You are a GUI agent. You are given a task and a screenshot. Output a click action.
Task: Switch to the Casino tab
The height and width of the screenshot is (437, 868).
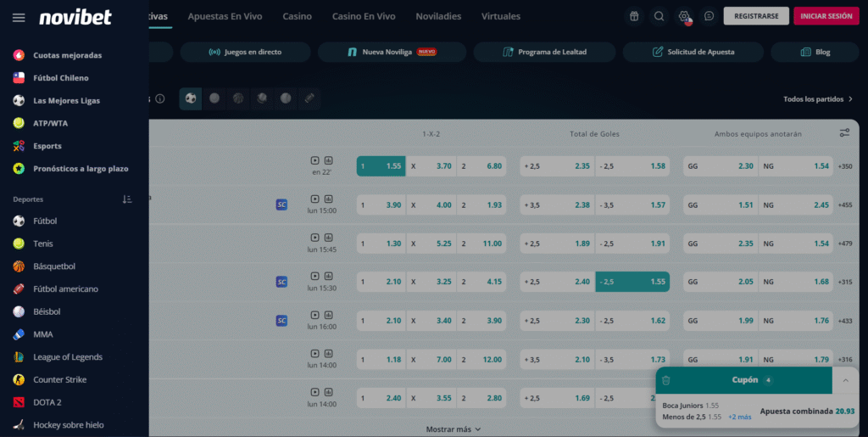click(298, 16)
